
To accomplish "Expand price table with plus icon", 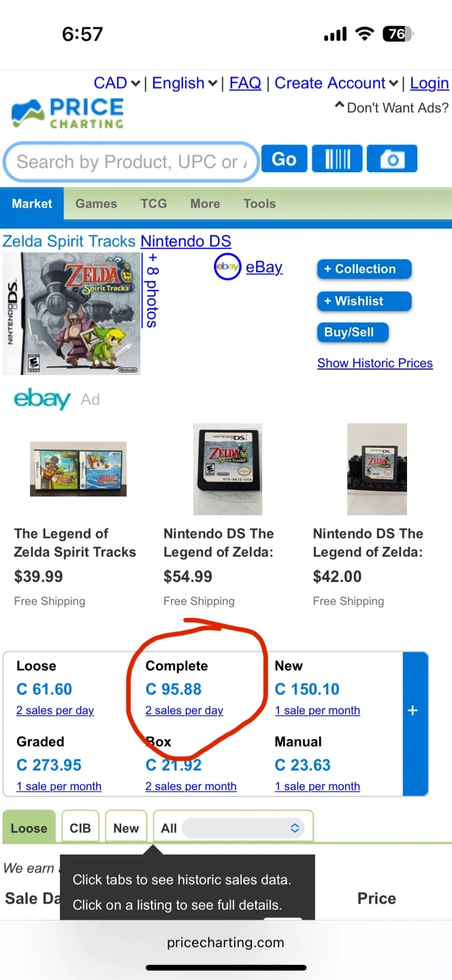I will (x=413, y=710).
